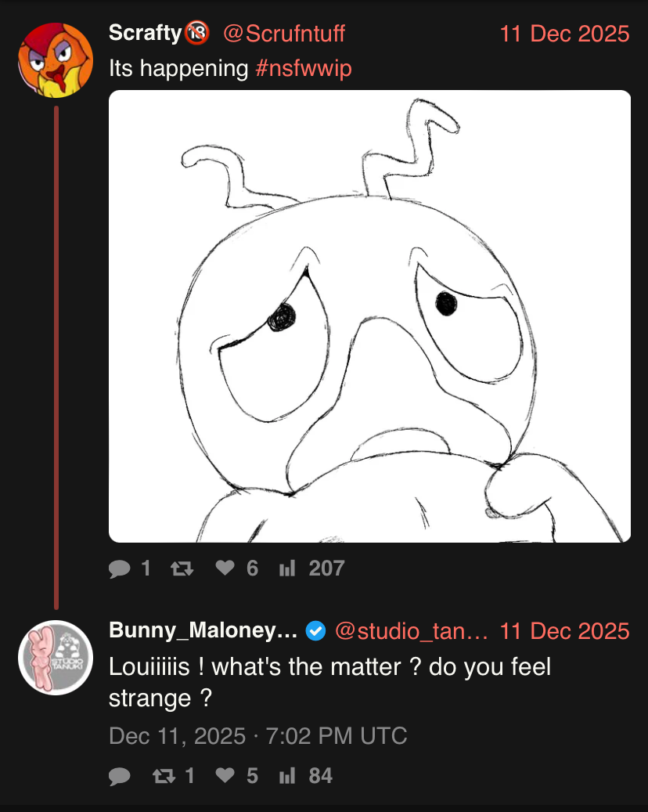Click the reply icon under Bunny_Maloney's reply
This screenshot has height=812, width=648.
coord(120,776)
